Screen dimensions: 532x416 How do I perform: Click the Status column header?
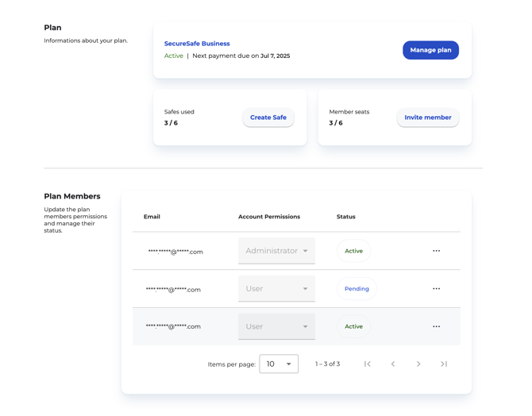coord(346,217)
